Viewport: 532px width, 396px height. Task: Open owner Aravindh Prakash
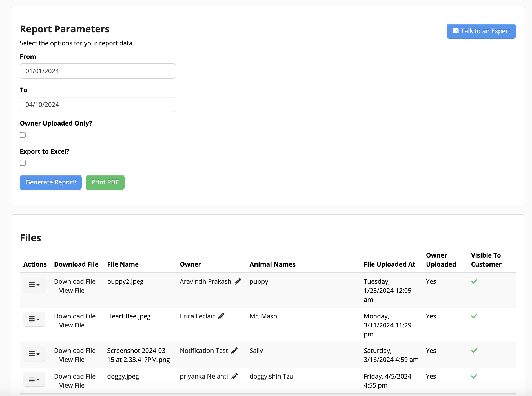205,281
